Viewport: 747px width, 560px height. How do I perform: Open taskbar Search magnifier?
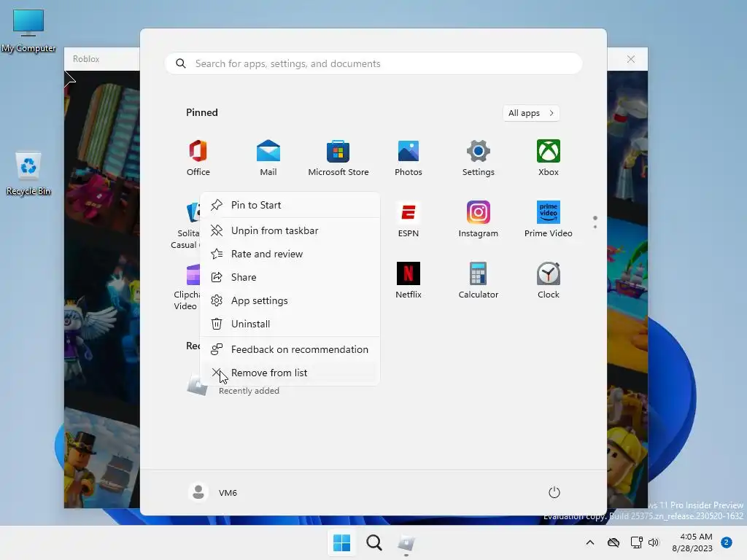click(374, 542)
